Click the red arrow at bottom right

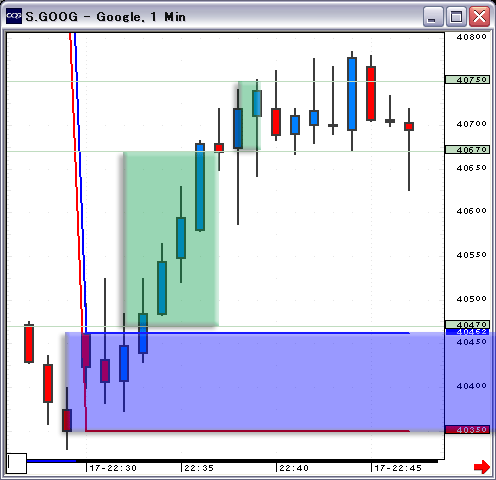tap(482, 467)
